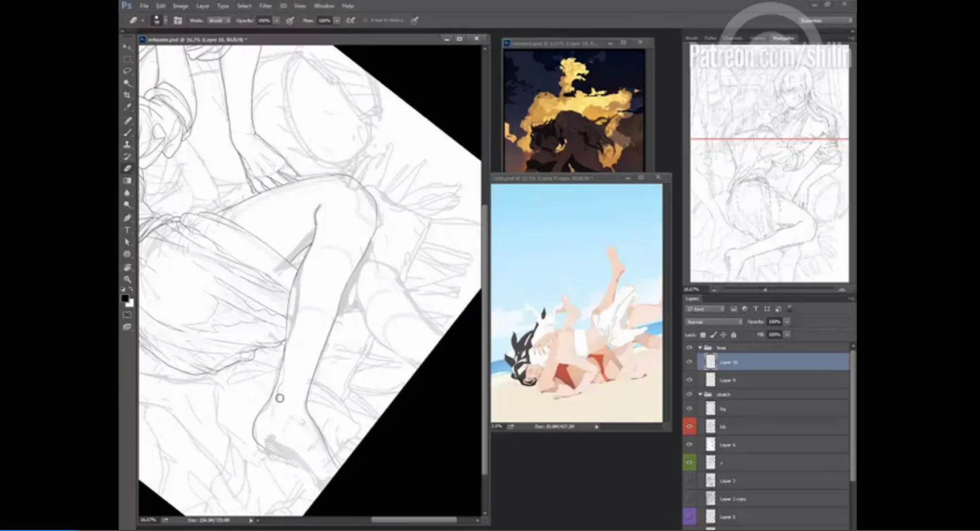The image size is (980, 531).
Task: Click foreground color swatch
Action: pos(125,298)
